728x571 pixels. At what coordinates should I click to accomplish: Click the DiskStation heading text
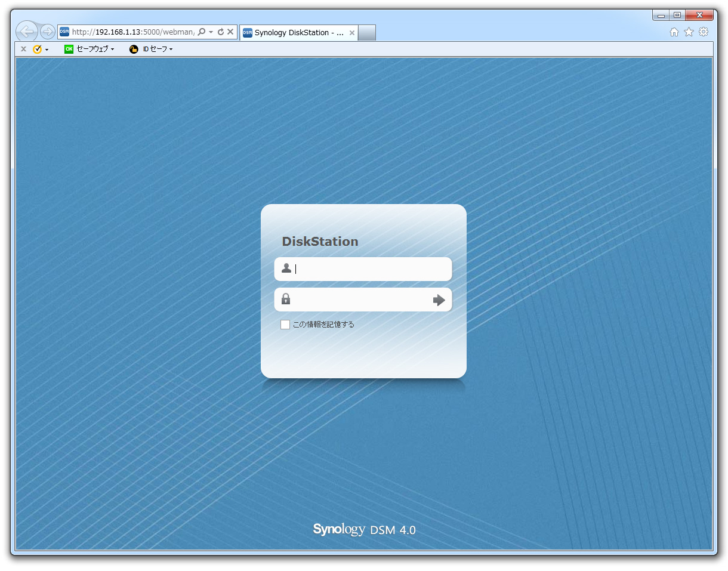point(320,242)
